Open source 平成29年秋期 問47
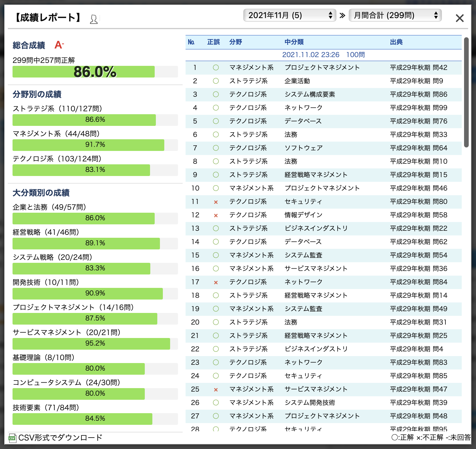The image size is (476, 449). 419,389
